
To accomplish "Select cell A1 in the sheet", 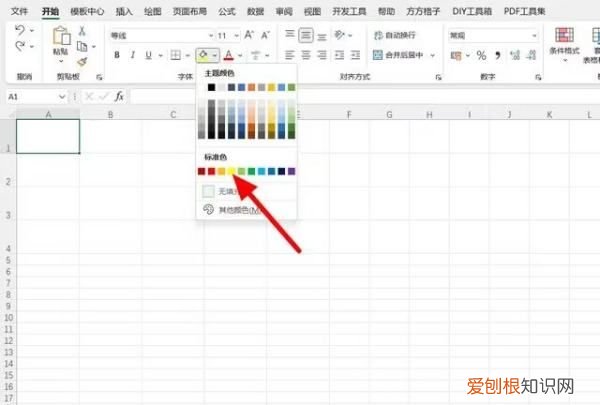I will pyautogui.click(x=48, y=136).
